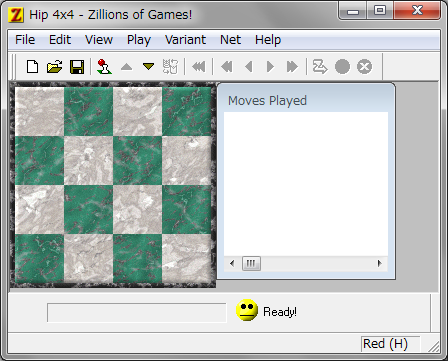
Task: Click the empty status progress field
Action: (x=137, y=313)
